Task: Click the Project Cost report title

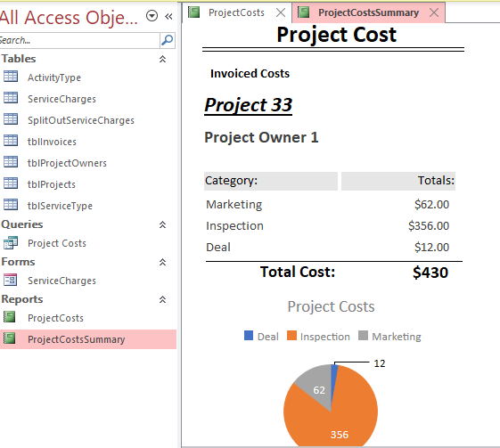Action: pos(336,35)
